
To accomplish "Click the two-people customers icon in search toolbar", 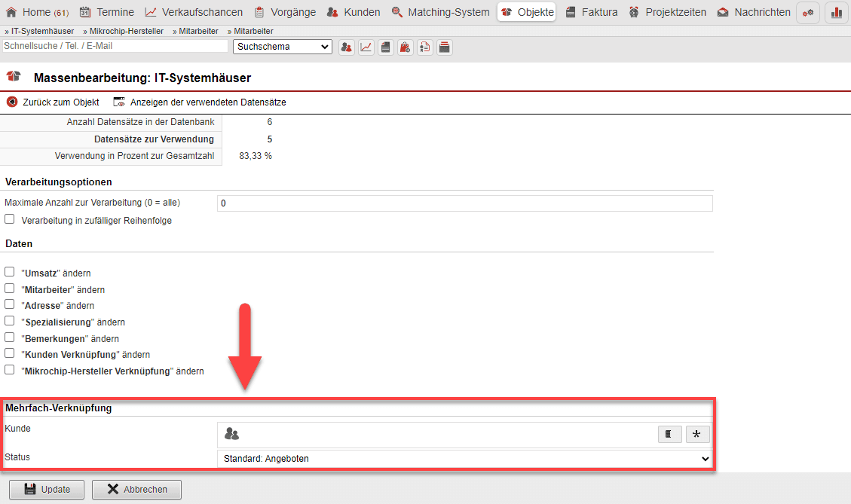I will (x=346, y=47).
